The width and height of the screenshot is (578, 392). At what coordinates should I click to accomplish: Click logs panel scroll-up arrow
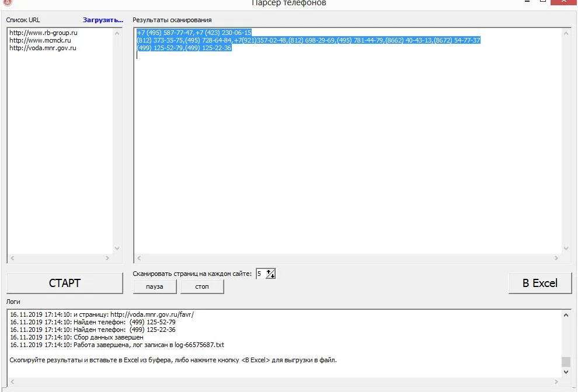pos(566,315)
